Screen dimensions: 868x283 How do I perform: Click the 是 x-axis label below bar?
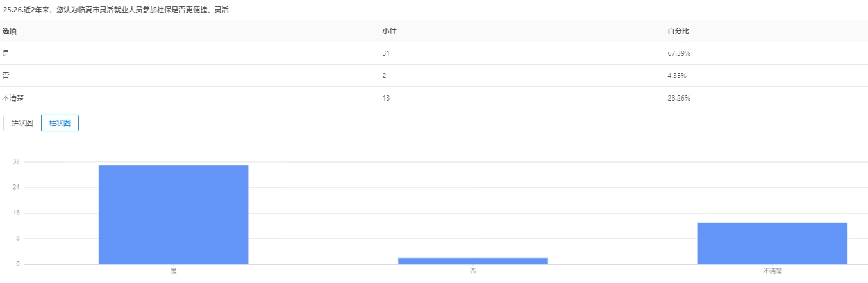pyautogui.click(x=173, y=271)
